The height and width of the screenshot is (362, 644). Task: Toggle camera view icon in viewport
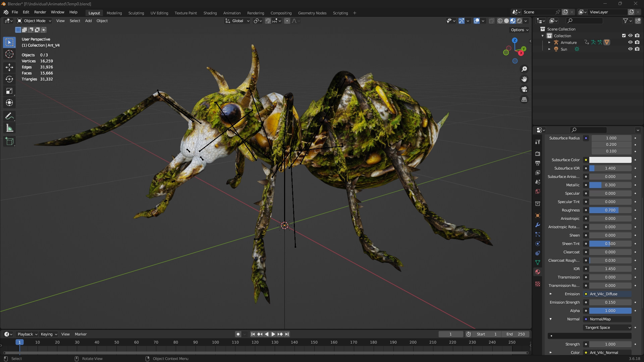(x=524, y=89)
